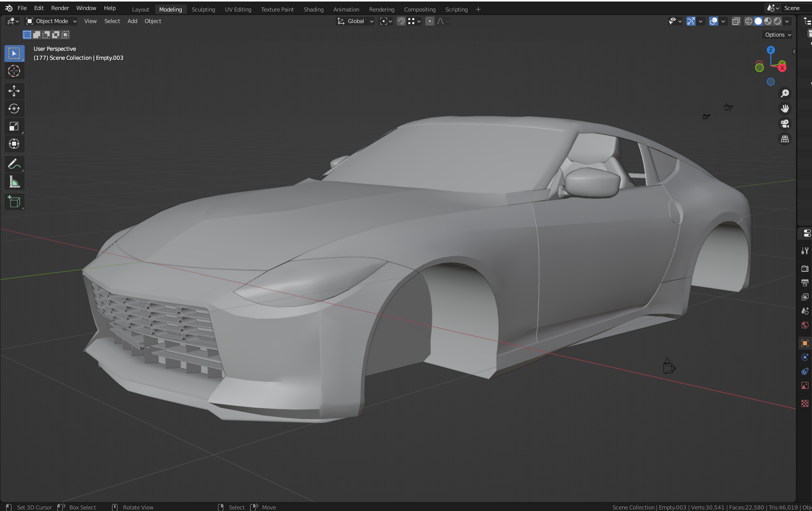Expand the Options dropdown

pyautogui.click(x=778, y=35)
